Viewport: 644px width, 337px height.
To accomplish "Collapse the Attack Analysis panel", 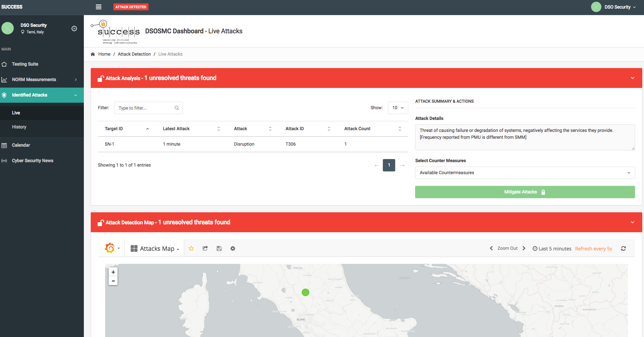I will pyautogui.click(x=632, y=78).
